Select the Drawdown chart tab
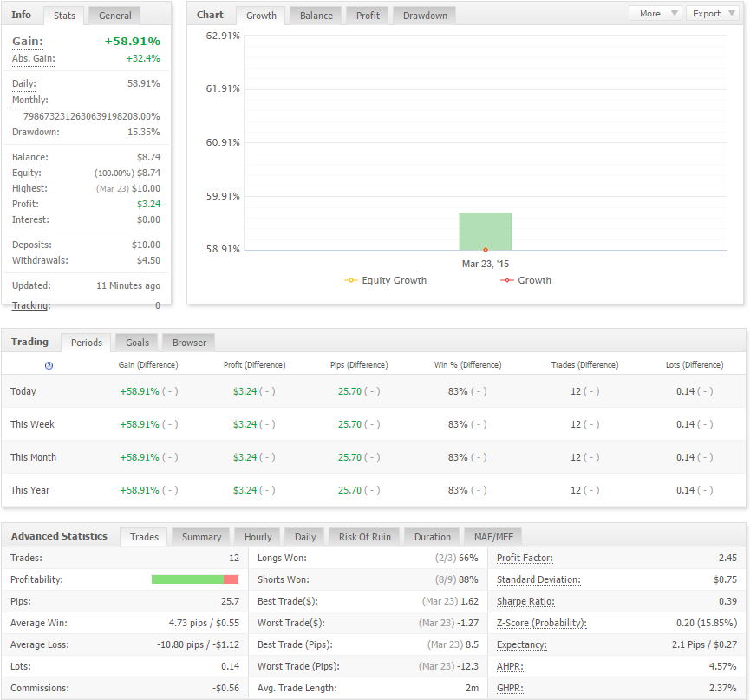750x700 pixels. [425, 16]
